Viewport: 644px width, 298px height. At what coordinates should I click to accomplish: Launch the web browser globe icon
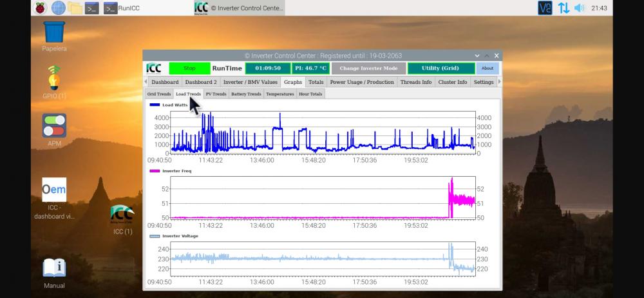click(x=59, y=8)
